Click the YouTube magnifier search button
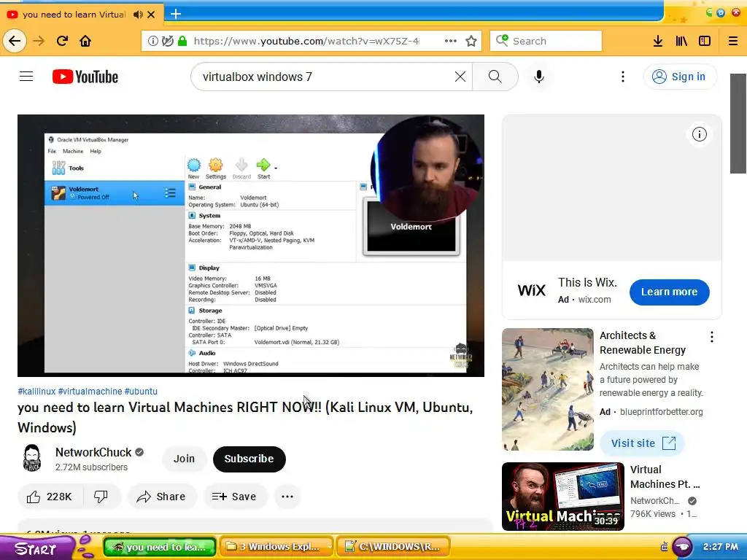Viewport: 747px width, 560px height. coord(495,77)
